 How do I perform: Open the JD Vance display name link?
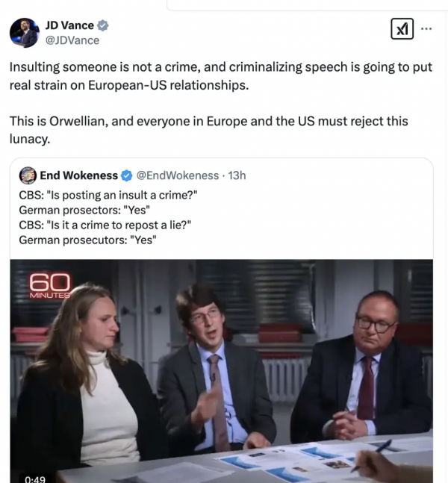pos(69,25)
